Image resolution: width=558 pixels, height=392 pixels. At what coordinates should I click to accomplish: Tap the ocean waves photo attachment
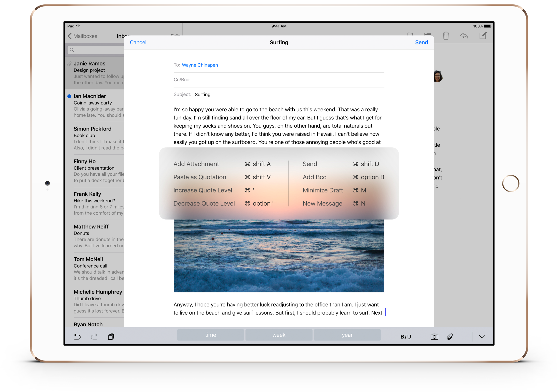279,256
